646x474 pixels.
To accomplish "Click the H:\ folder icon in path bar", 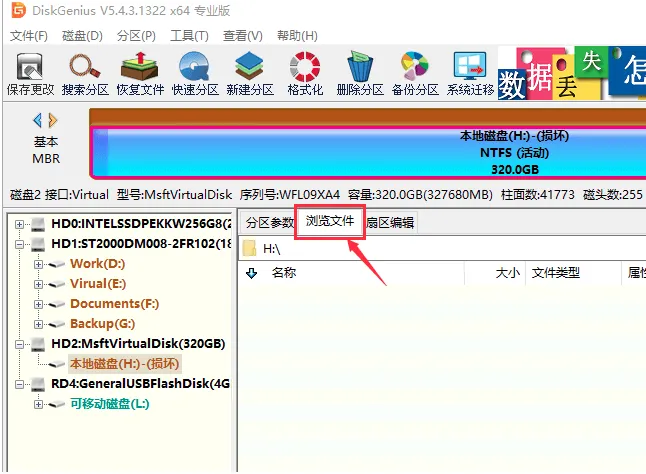I will point(250,248).
